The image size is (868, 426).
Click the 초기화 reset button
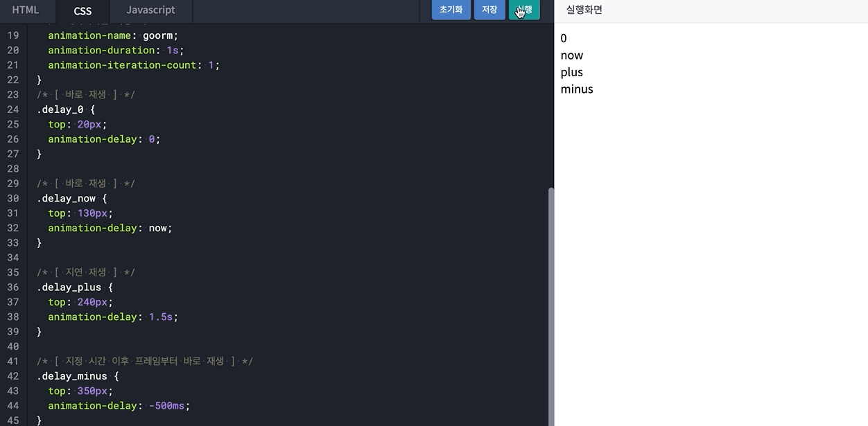(x=451, y=10)
